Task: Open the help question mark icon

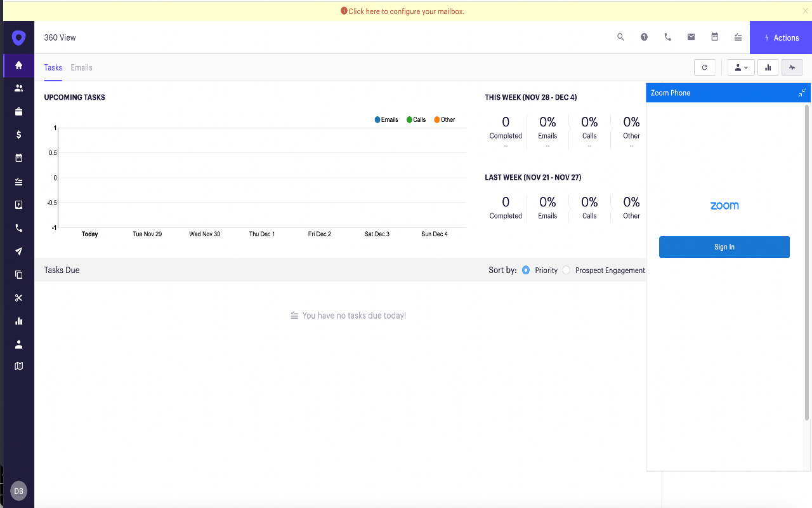Action: point(644,37)
